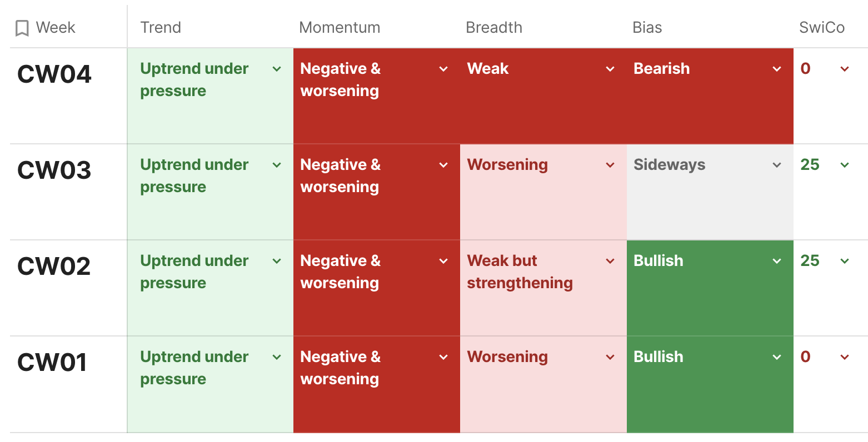Select the Breadth column header
This screenshot has width=868, height=442.
pyautogui.click(x=494, y=28)
